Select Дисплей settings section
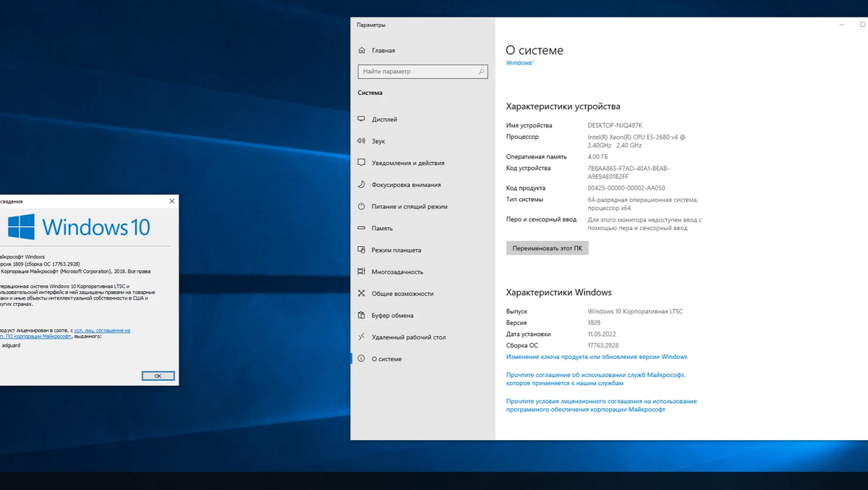This screenshot has width=868, height=490. (385, 119)
